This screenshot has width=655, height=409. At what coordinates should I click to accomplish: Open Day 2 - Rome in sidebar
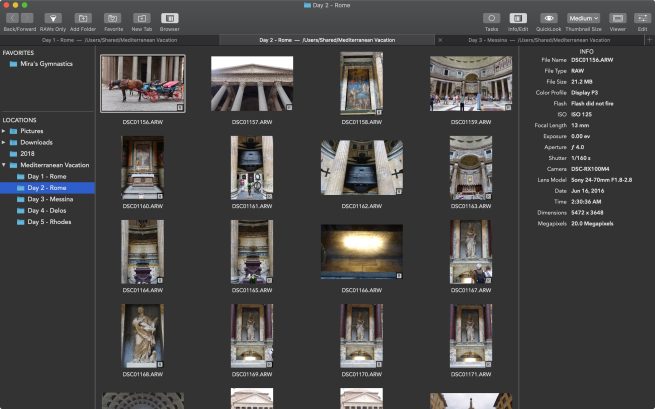[x=47, y=188]
